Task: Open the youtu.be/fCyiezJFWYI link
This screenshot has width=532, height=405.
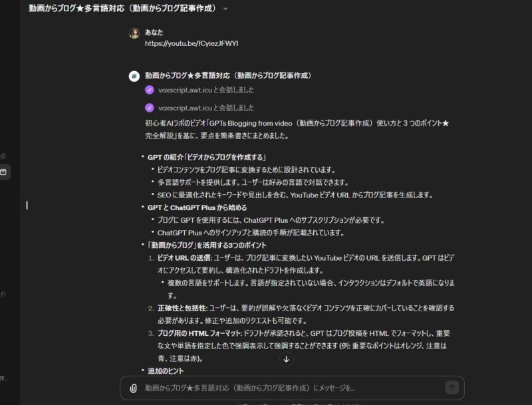Action: point(192,43)
